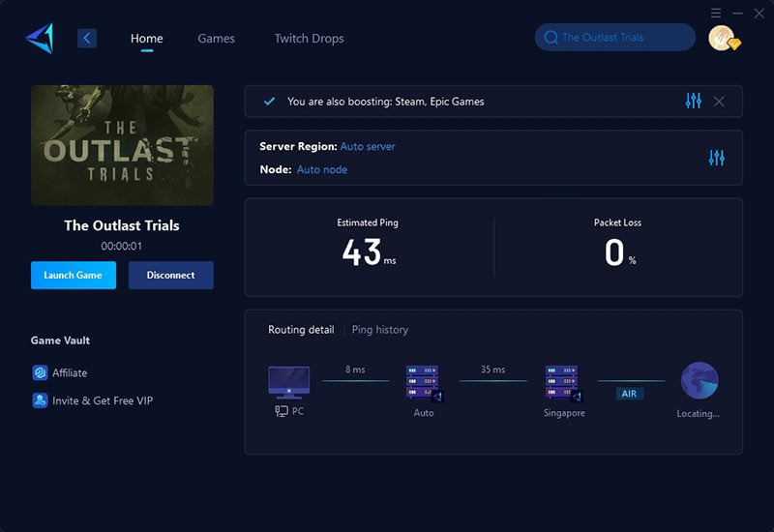Select the Routing detail tab
This screenshot has height=532, width=774.
301,330
